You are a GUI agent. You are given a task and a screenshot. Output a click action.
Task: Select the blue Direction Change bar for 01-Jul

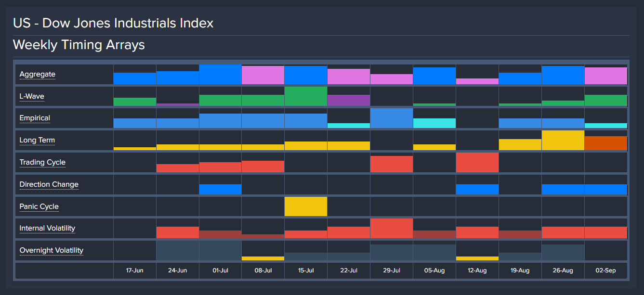click(220, 189)
